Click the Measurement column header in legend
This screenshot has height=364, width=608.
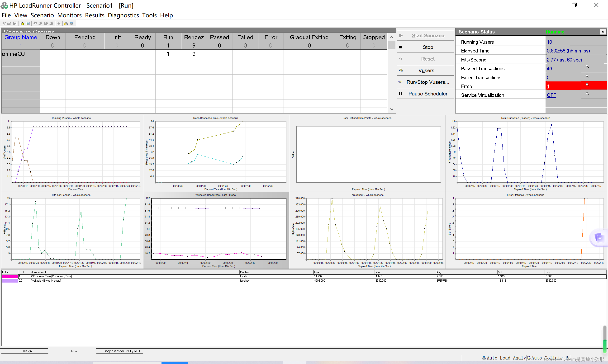point(134,272)
